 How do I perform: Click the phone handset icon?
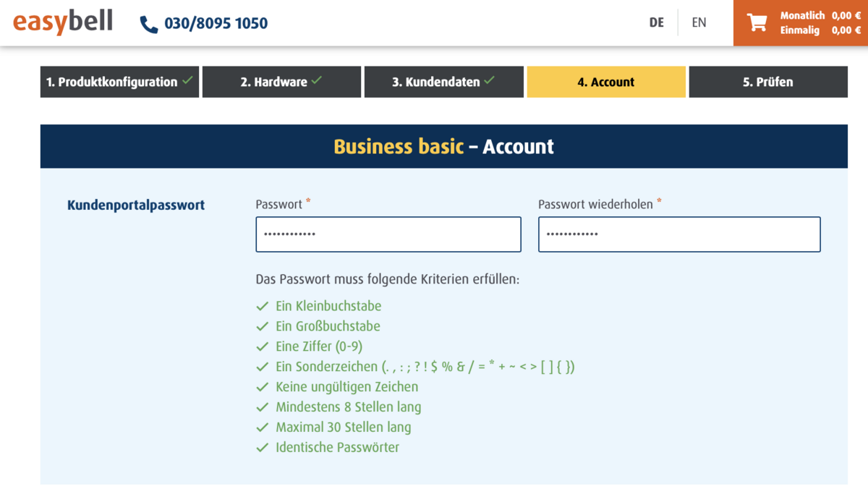click(148, 24)
